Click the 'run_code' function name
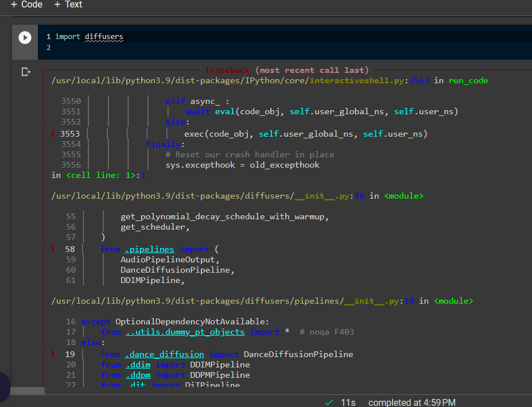This screenshot has height=407, width=532. click(x=468, y=80)
